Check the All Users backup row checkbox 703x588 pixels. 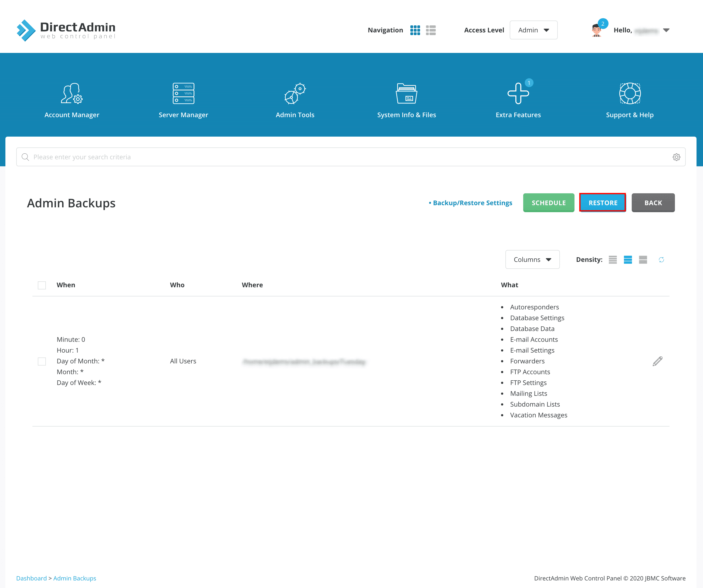click(42, 361)
